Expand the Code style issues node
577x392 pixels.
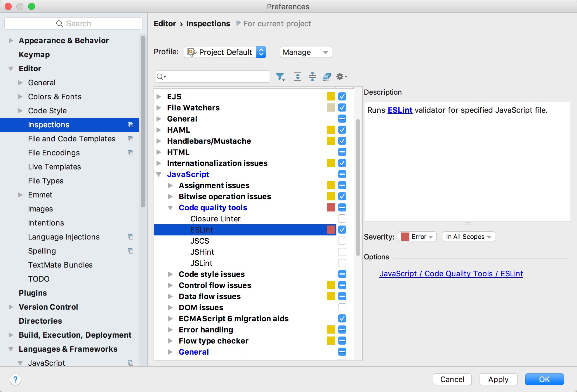pyautogui.click(x=170, y=274)
